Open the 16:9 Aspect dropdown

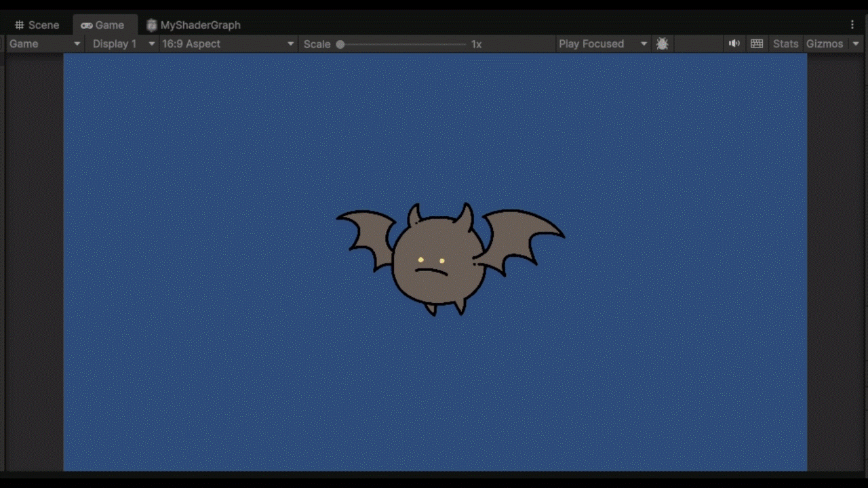pyautogui.click(x=228, y=44)
